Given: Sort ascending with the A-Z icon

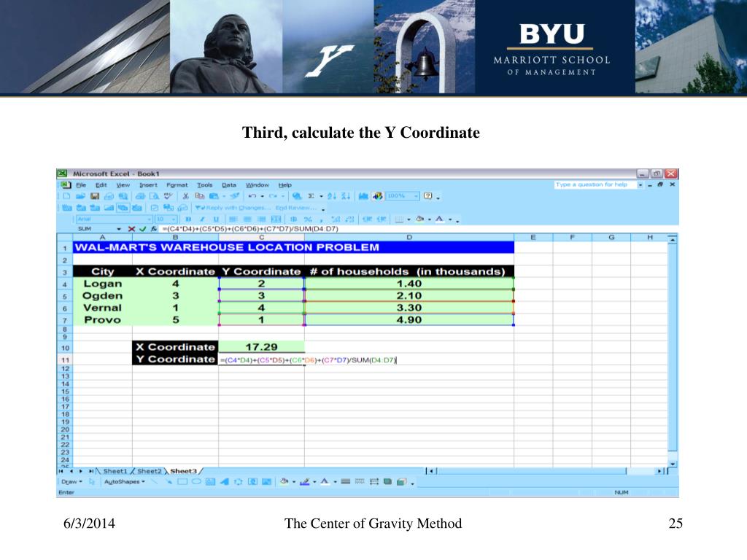Looking at the screenshot, I should pyautogui.click(x=332, y=196).
